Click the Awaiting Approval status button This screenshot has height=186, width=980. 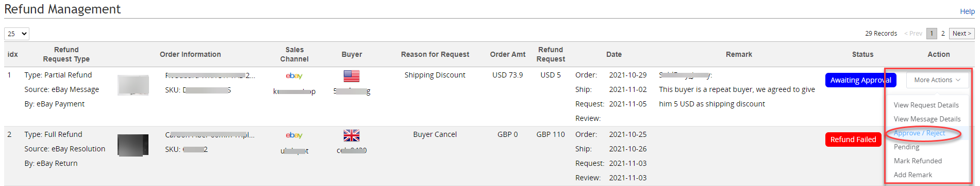pyautogui.click(x=860, y=80)
